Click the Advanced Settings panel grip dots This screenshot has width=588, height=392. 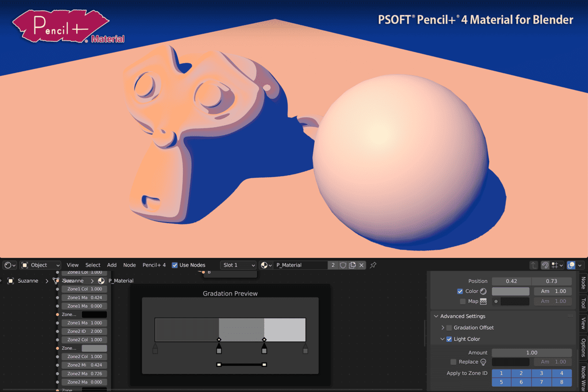pos(570,316)
